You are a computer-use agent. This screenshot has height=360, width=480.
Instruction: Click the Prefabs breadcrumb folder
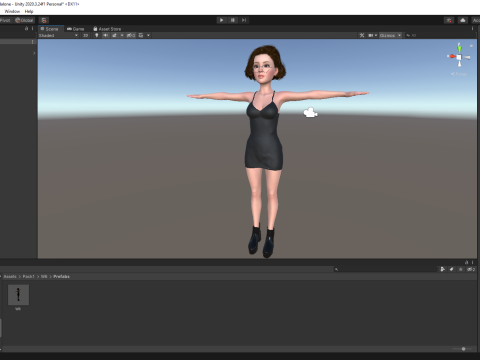tap(62, 277)
